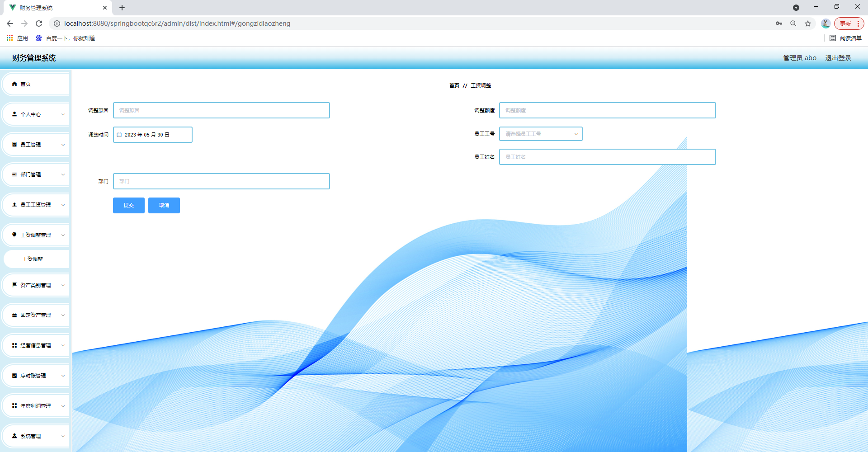
Task: Expand the 部门管理 menu chevron
Action: (63, 174)
